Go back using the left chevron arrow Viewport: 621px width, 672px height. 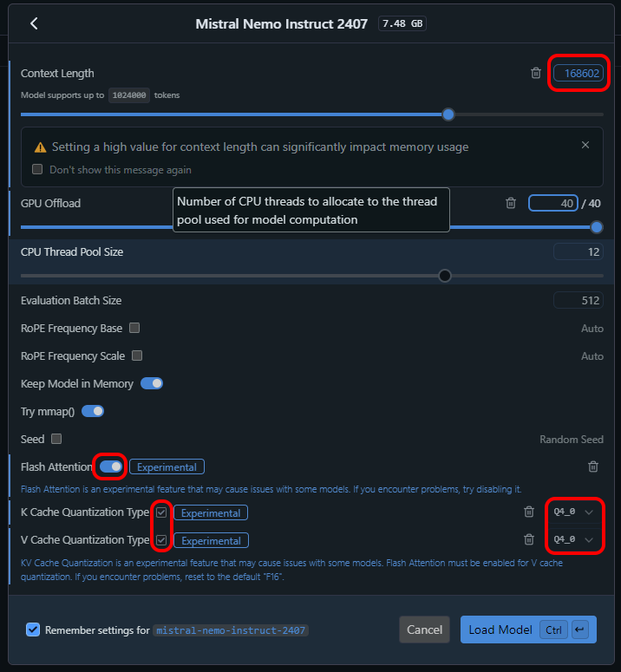[35, 23]
